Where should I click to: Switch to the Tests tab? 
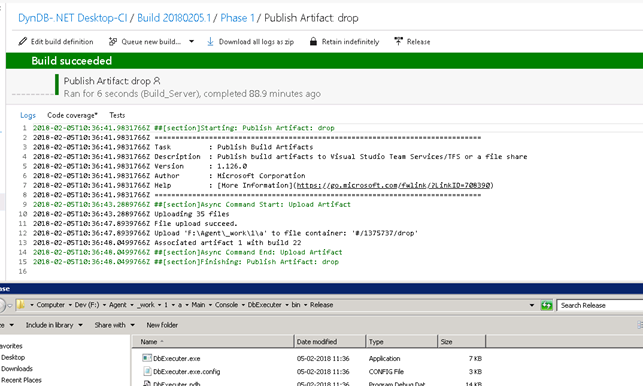(117, 115)
